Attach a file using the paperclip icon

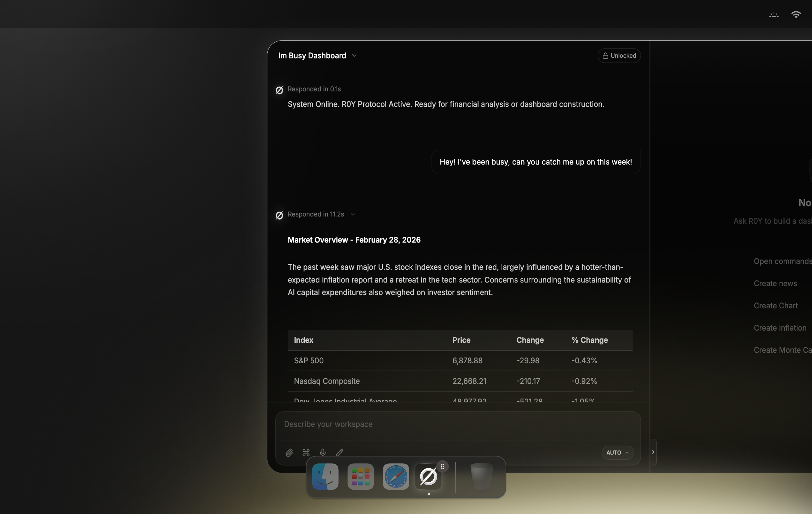pyautogui.click(x=289, y=452)
